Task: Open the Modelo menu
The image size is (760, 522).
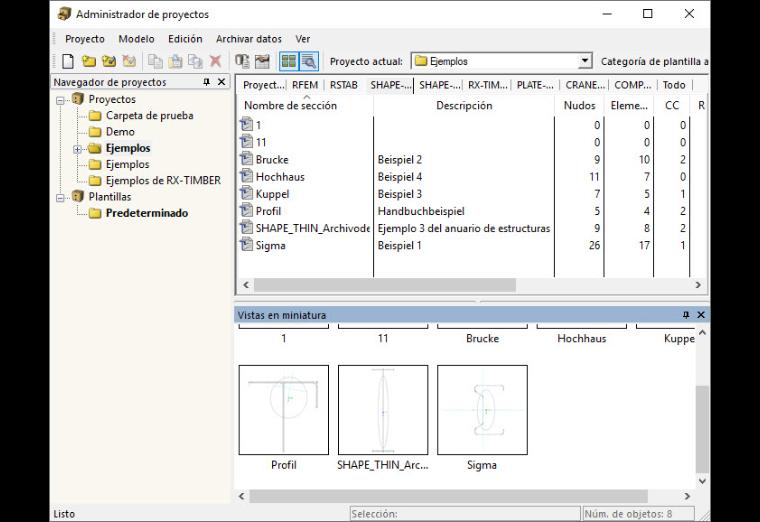Action: coord(136,39)
